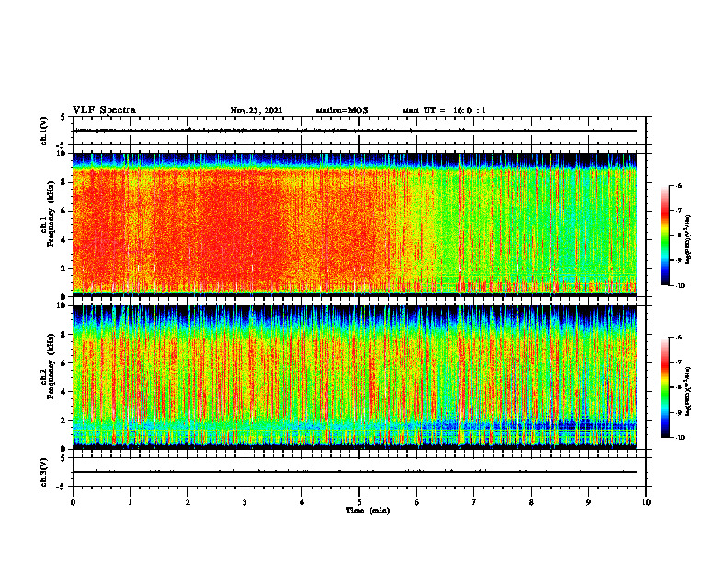This screenshot has width=728, height=563.
Task: Click the "2" frequency tick of ch.1 spectrogram
Action: (64, 269)
